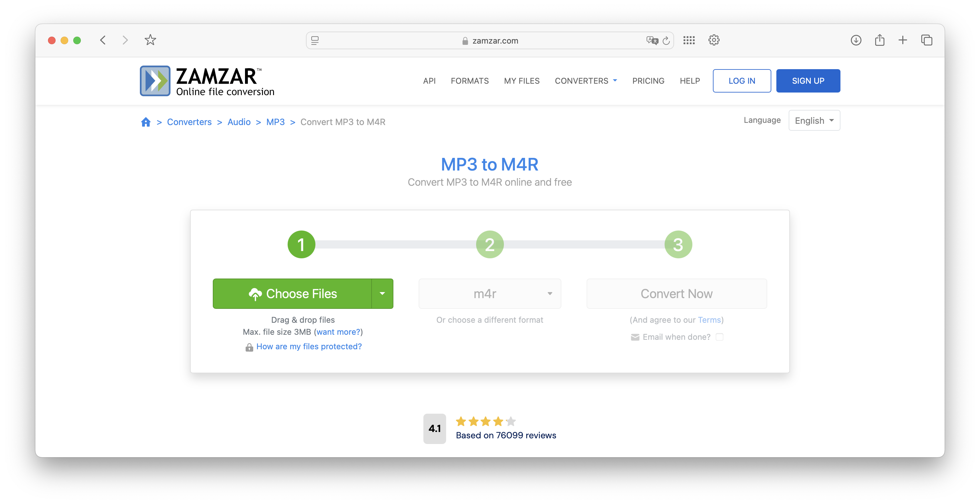Open browser settings gear icon
This screenshot has width=980, height=504.
click(714, 40)
